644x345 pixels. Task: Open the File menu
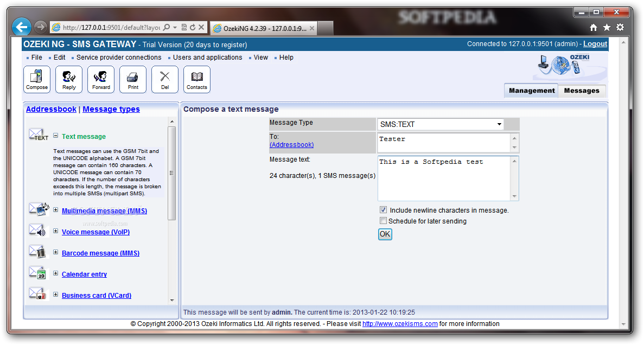pyautogui.click(x=36, y=58)
